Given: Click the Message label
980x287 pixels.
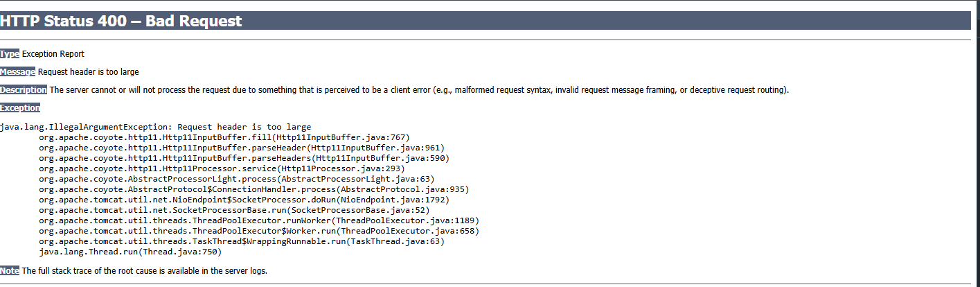Looking at the screenshot, I should [x=17, y=72].
